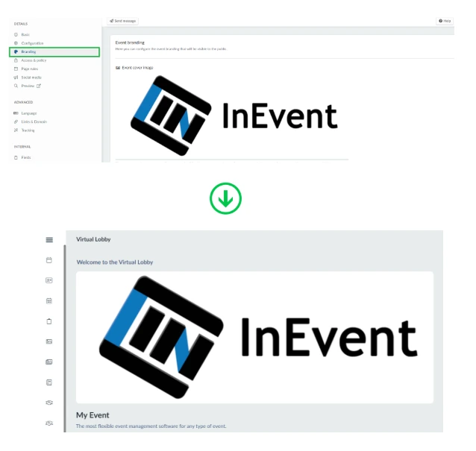Click the Virtual Lobby page title
Screen dimensions: 476x451
[93, 239]
